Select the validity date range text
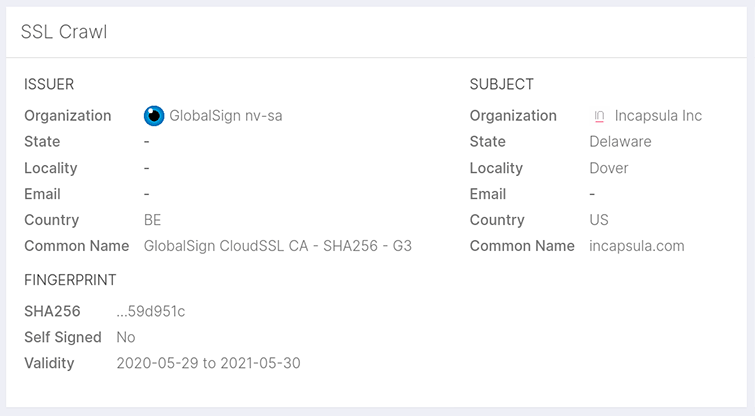Viewport: 755px width, 416px height. (208, 363)
